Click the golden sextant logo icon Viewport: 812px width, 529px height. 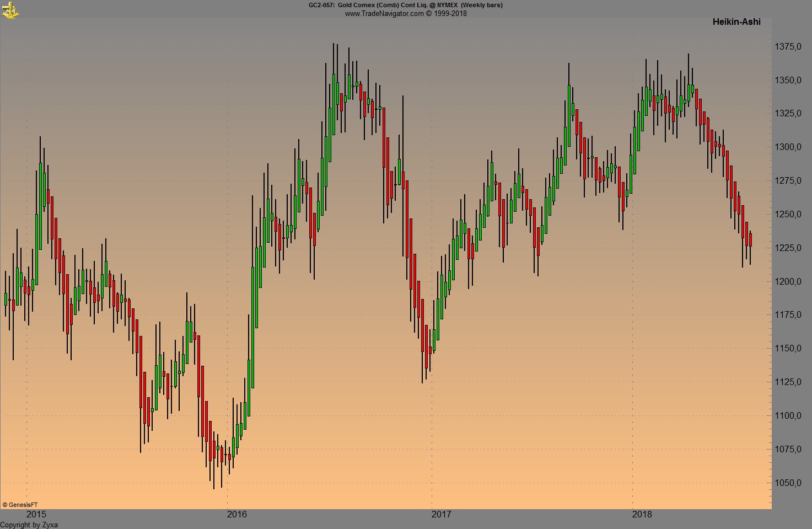(x=10, y=10)
